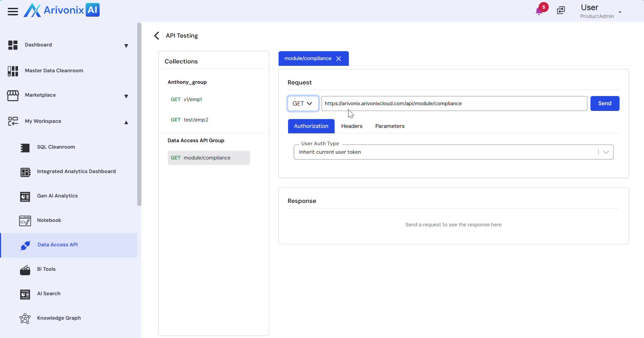Click the request URL input field

[454, 104]
